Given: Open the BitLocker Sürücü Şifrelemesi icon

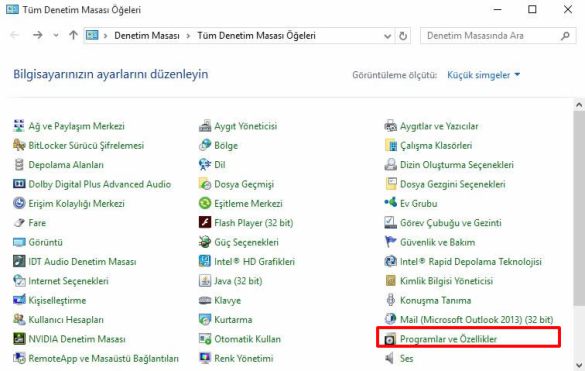Looking at the screenshot, I should click(x=19, y=145).
